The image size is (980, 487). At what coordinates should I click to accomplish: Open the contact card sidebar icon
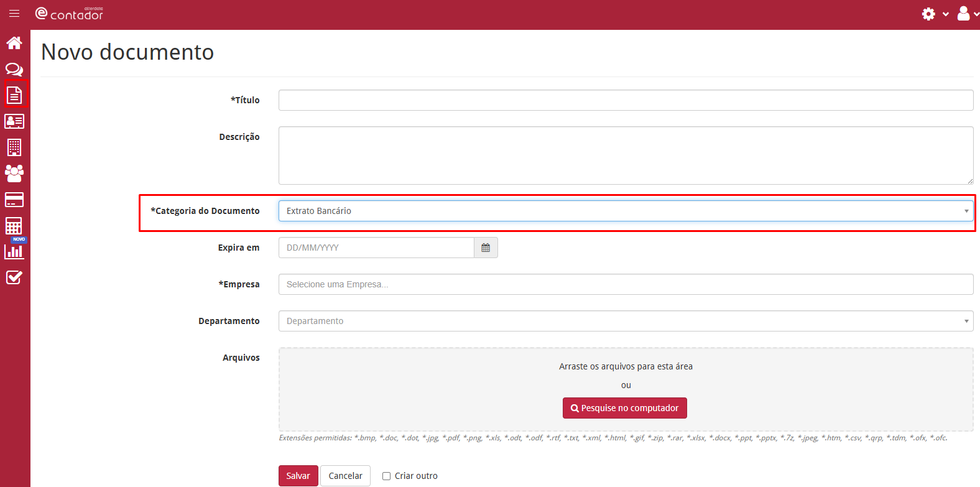(14, 121)
